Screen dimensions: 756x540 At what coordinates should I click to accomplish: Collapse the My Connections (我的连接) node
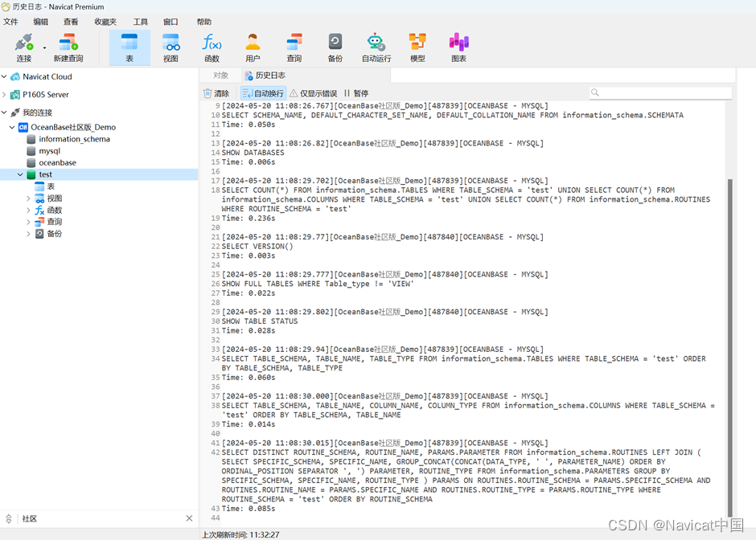pos(4,112)
